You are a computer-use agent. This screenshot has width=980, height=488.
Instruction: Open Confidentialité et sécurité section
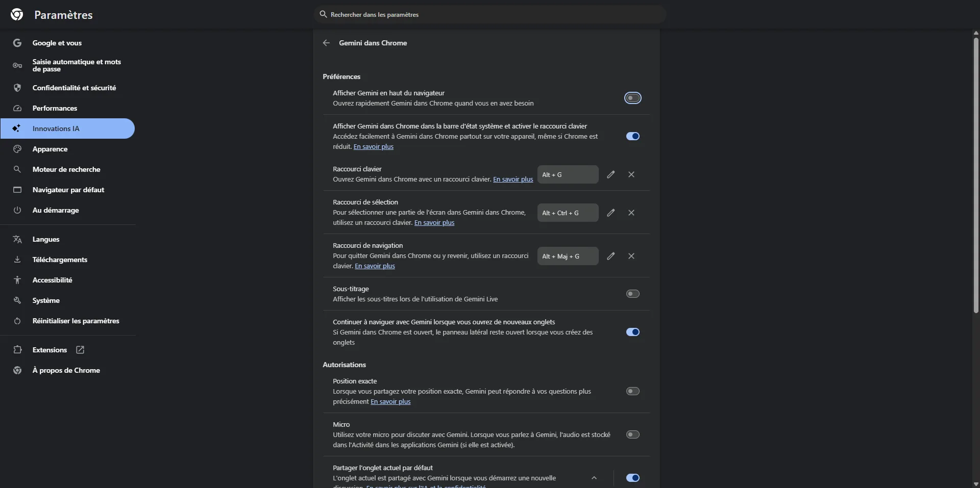tap(67, 88)
